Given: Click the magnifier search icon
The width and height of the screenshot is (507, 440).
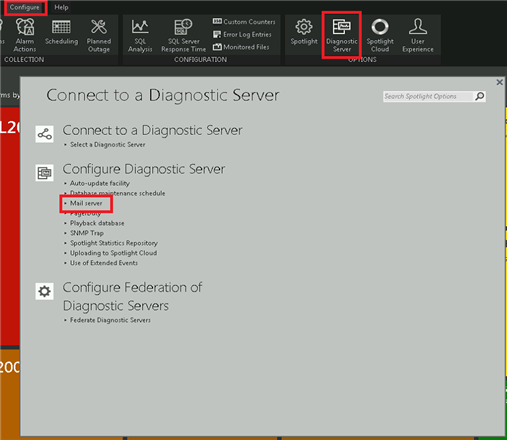Looking at the screenshot, I should coord(480,96).
